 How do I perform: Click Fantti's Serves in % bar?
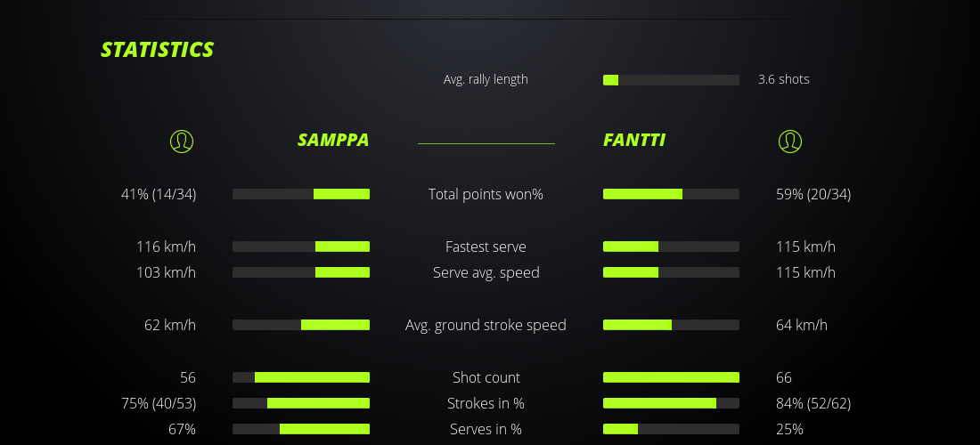point(671,429)
